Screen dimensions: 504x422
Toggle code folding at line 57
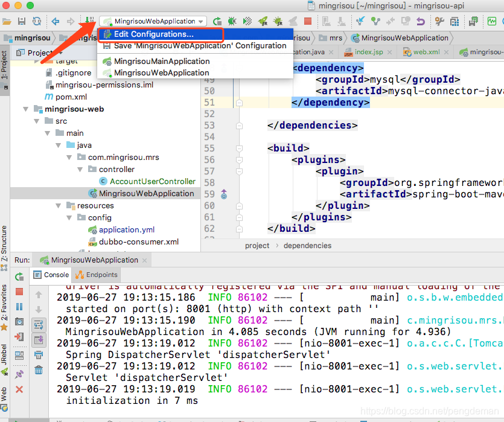coord(239,171)
